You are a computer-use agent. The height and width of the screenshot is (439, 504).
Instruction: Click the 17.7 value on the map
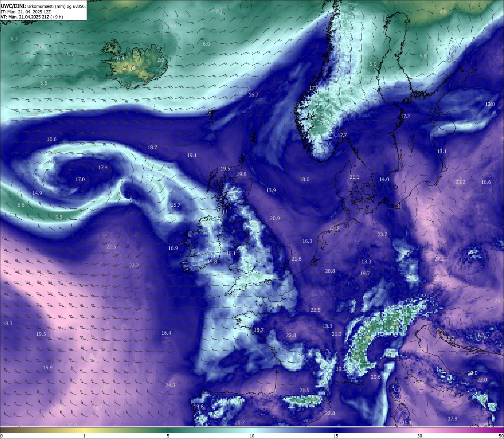click(x=342, y=135)
